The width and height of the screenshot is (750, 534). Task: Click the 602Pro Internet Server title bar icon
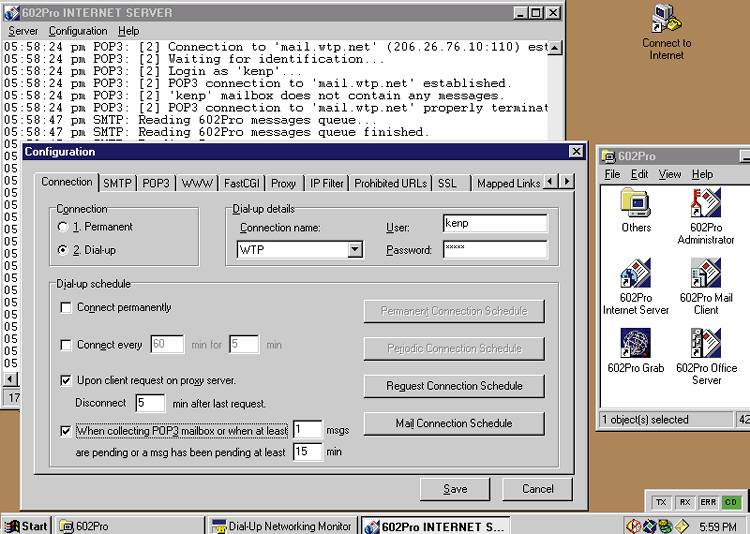pyautogui.click(x=11, y=13)
